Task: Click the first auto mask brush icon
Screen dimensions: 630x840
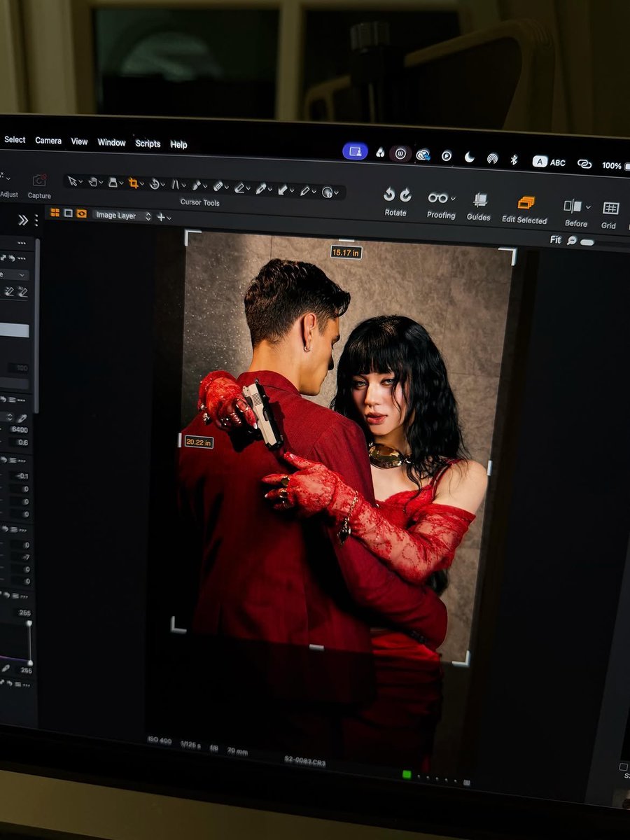Action: (x=9, y=291)
